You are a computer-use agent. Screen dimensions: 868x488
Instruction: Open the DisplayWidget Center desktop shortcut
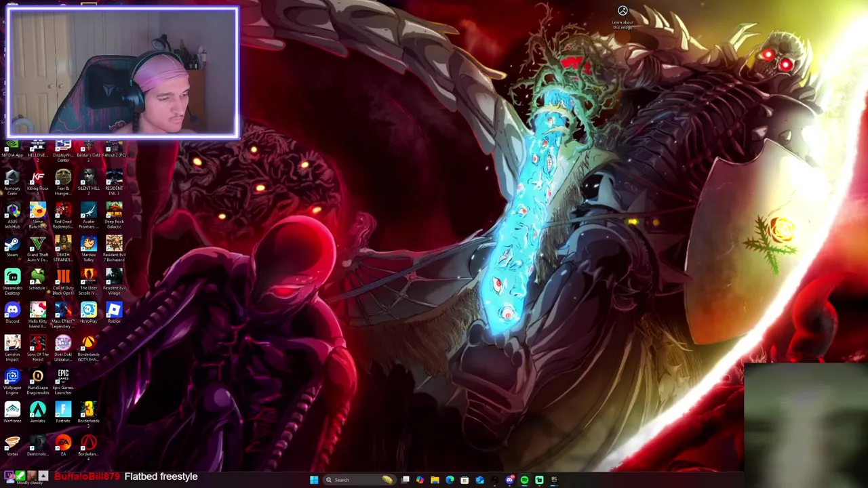(x=63, y=150)
